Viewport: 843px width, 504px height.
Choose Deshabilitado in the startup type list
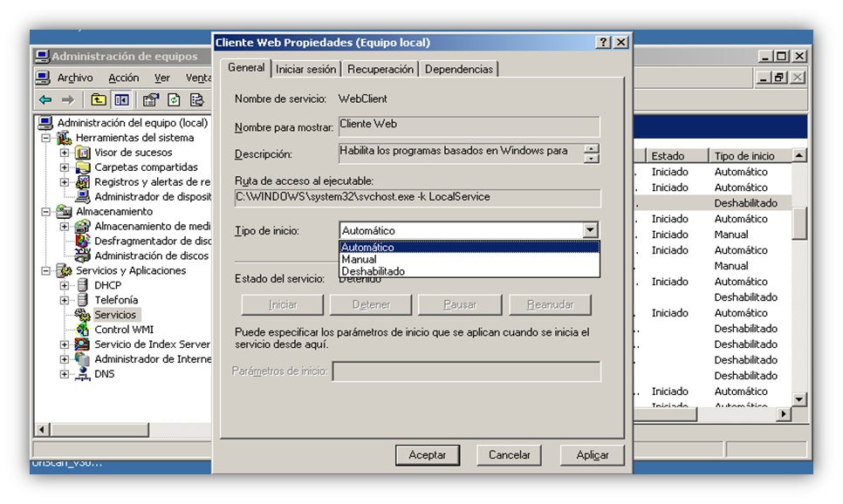(469, 271)
